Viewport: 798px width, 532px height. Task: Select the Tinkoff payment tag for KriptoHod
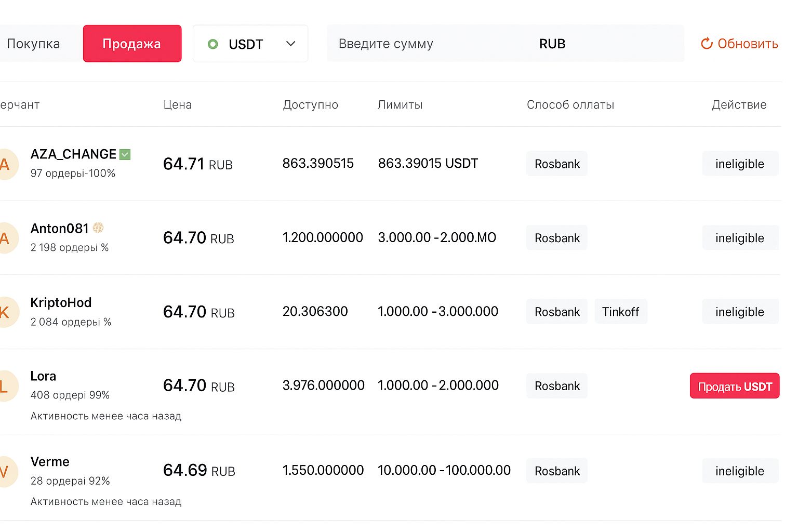621,312
